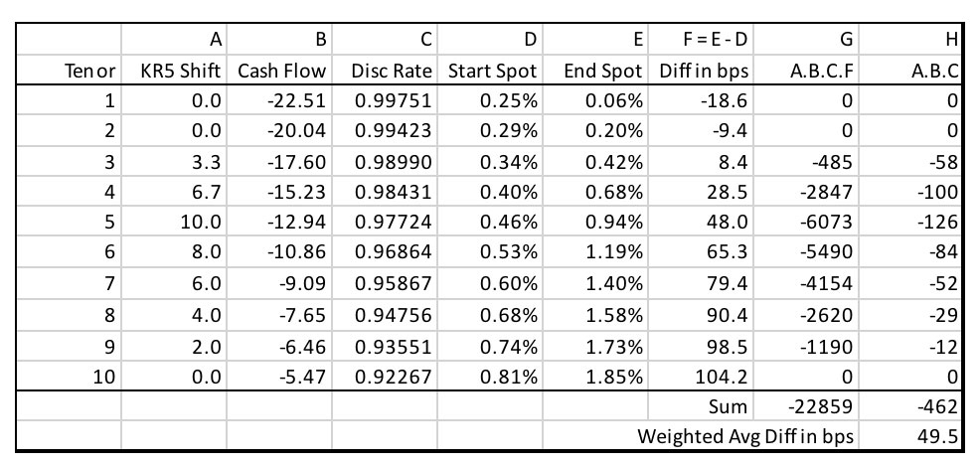
Task: Select the -462 total in column H
Action: pyautogui.click(x=938, y=405)
